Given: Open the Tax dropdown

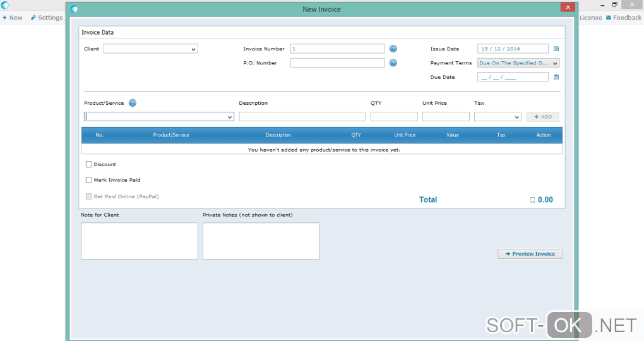Looking at the screenshot, I should [516, 117].
